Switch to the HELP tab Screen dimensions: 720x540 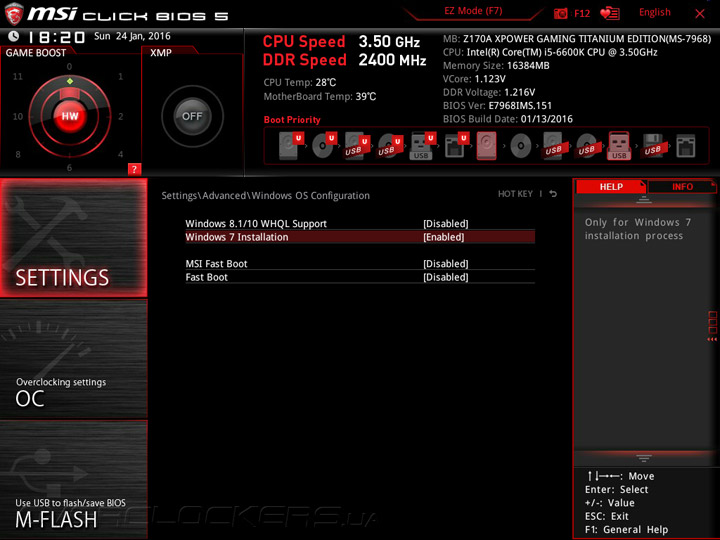(611, 186)
